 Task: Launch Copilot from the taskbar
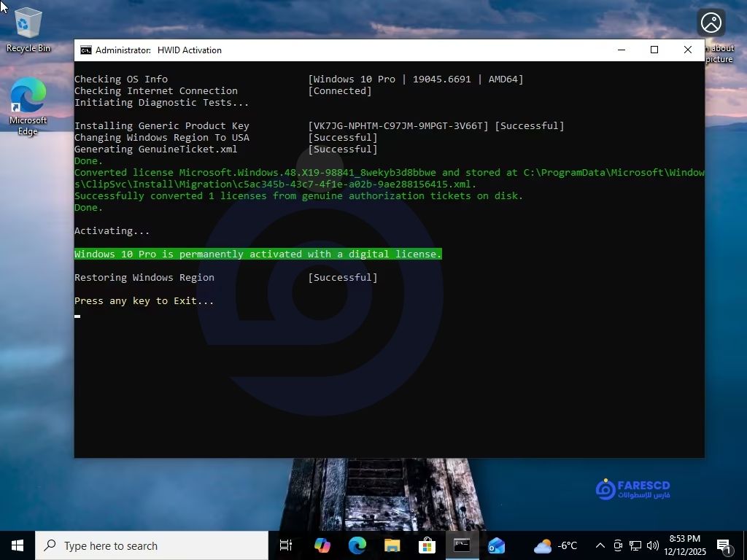pyautogui.click(x=322, y=545)
